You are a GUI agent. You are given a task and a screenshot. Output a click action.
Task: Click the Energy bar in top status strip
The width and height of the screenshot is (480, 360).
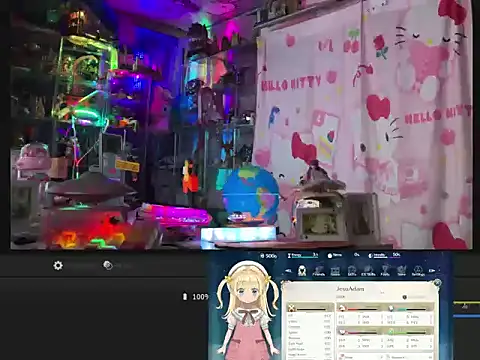pyautogui.click(x=303, y=256)
